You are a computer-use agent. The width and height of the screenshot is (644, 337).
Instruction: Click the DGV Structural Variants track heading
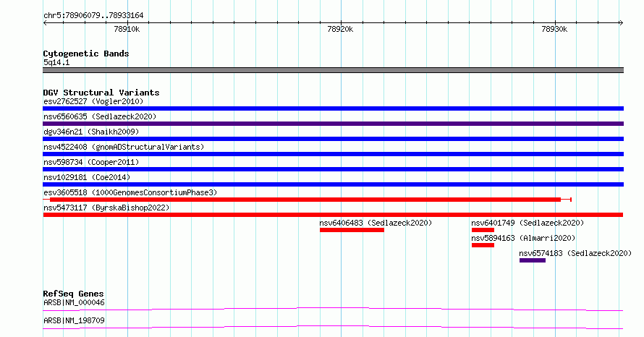tap(101, 93)
